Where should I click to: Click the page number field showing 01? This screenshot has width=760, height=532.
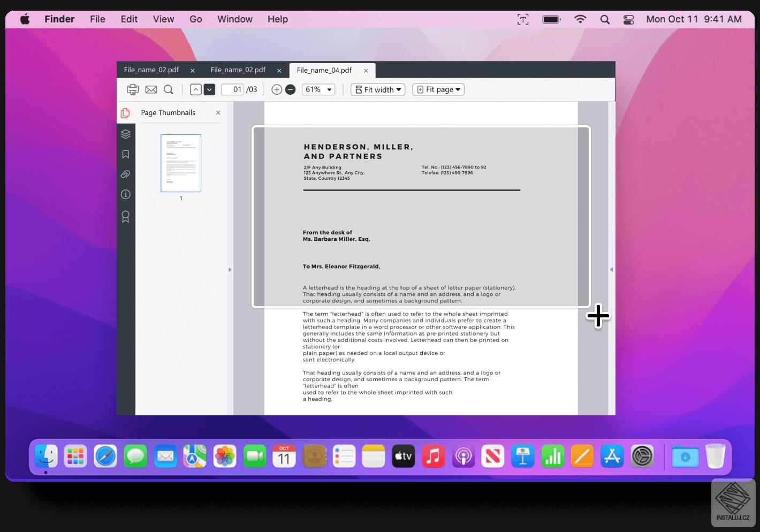232,89
